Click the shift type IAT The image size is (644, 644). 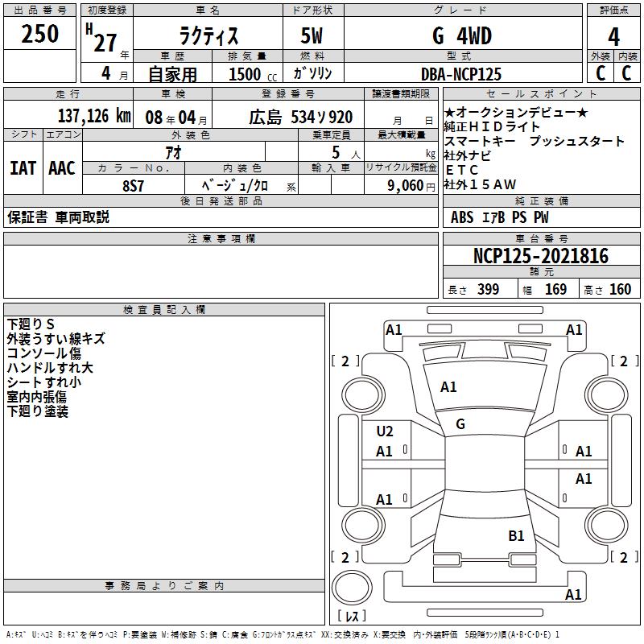pyautogui.click(x=23, y=168)
